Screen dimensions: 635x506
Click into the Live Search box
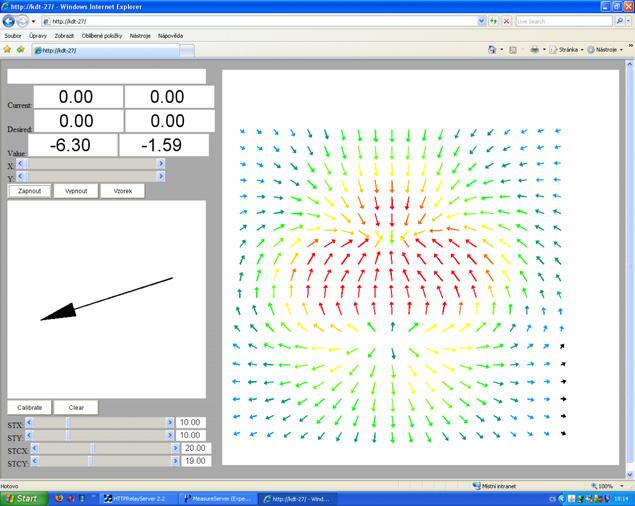(564, 21)
